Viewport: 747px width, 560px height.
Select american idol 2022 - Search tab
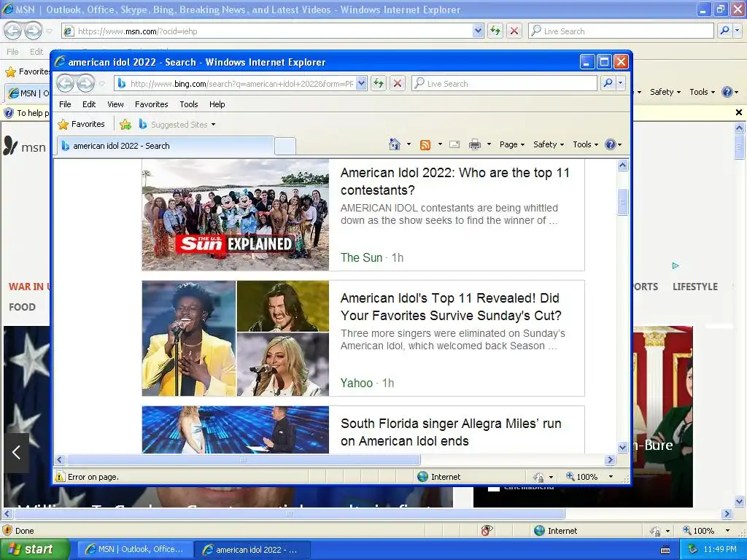(166, 146)
